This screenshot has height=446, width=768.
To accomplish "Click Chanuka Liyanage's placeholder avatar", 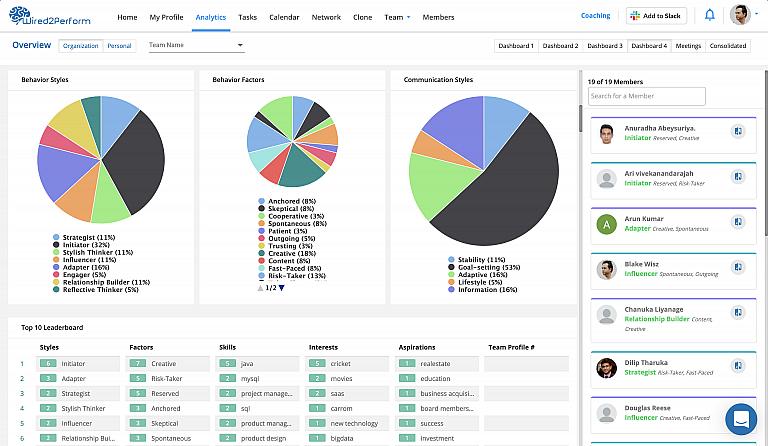I will point(606,315).
